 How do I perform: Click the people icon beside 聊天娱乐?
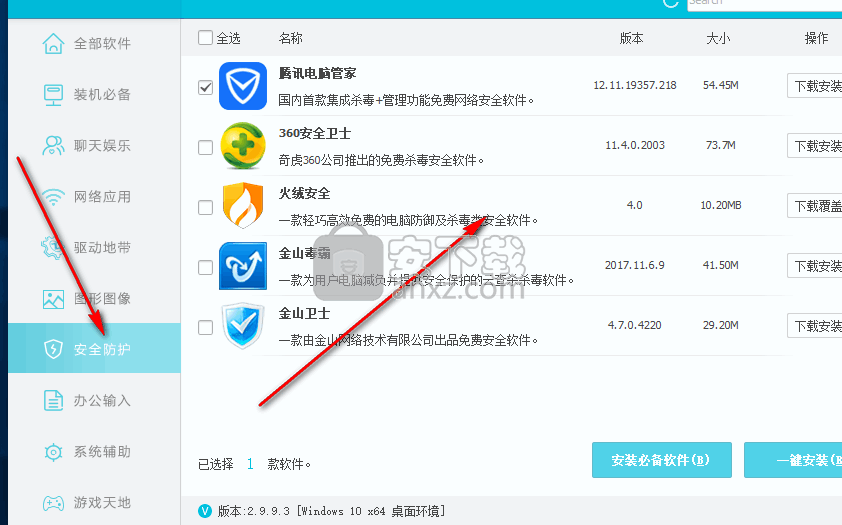pyautogui.click(x=53, y=145)
